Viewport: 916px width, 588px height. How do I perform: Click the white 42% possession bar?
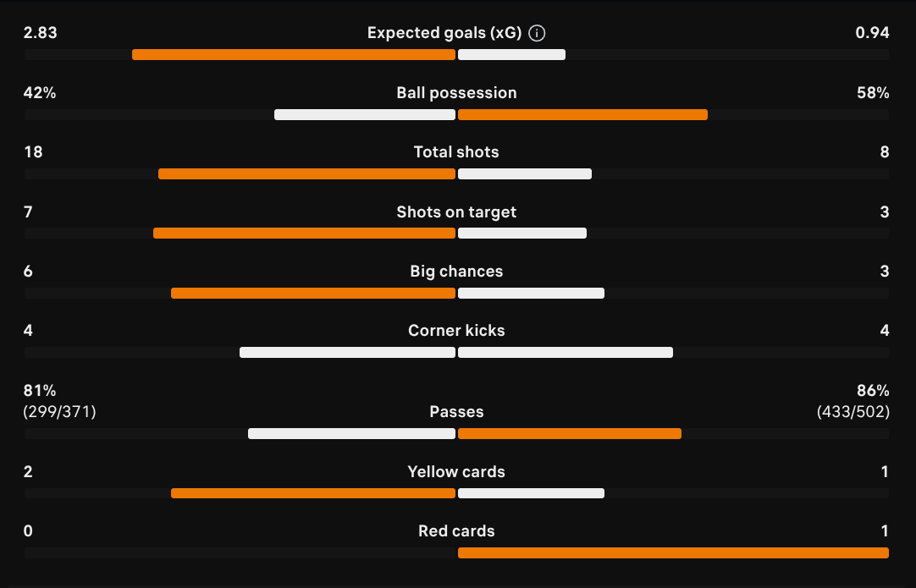tap(365, 115)
